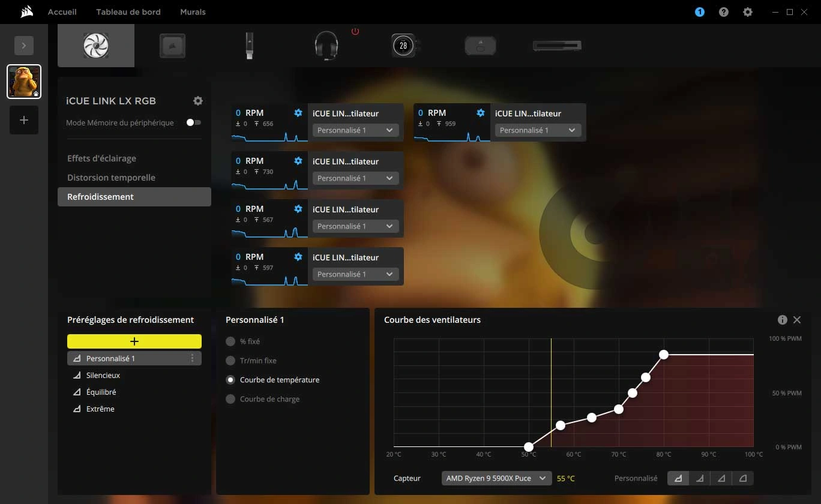Select the Silencieux cooling preset
Image resolution: width=821 pixels, height=504 pixels.
tap(134, 375)
